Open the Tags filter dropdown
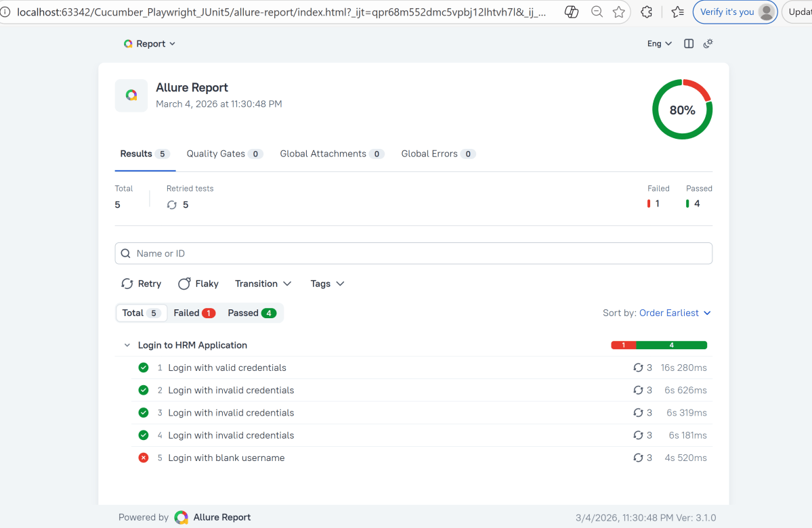Image resolution: width=812 pixels, height=528 pixels. [327, 284]
